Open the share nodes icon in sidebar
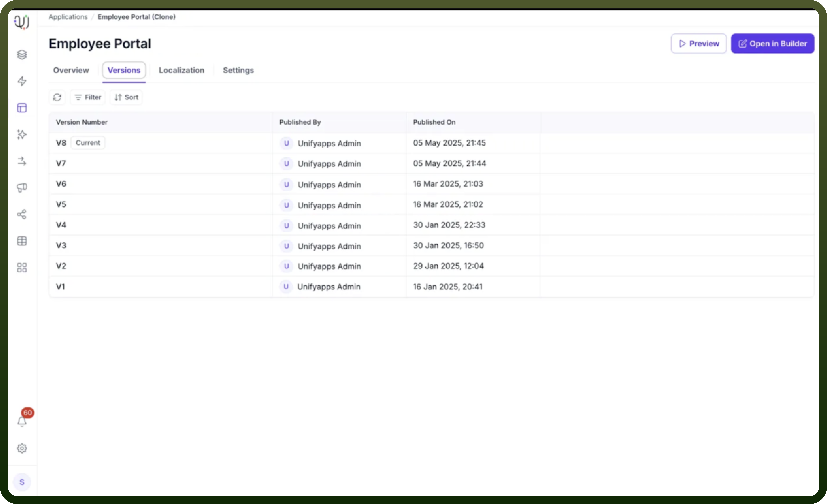 (22, 214)
